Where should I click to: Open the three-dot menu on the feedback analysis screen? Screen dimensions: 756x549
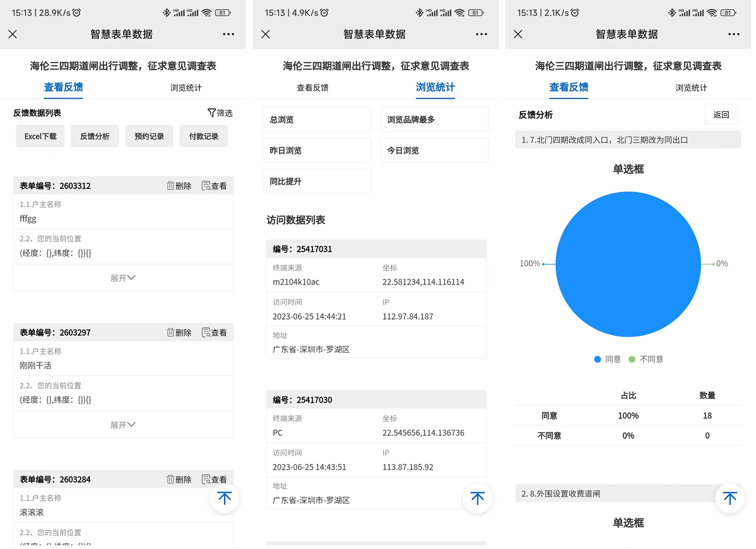(x=733, y=34)
